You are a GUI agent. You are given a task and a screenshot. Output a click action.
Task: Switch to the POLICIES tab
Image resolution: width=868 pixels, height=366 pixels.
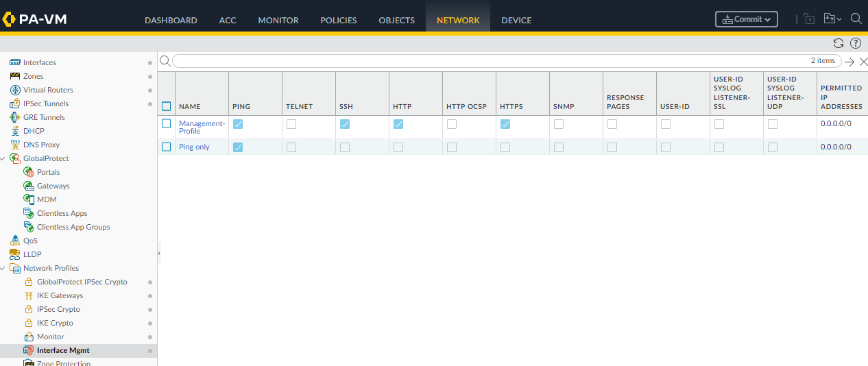338,20
